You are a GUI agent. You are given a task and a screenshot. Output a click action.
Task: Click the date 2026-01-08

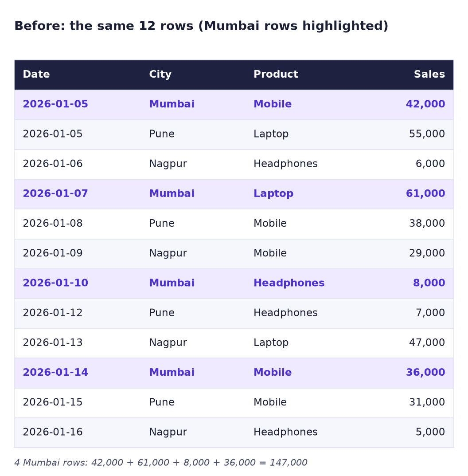pos(52,223)
